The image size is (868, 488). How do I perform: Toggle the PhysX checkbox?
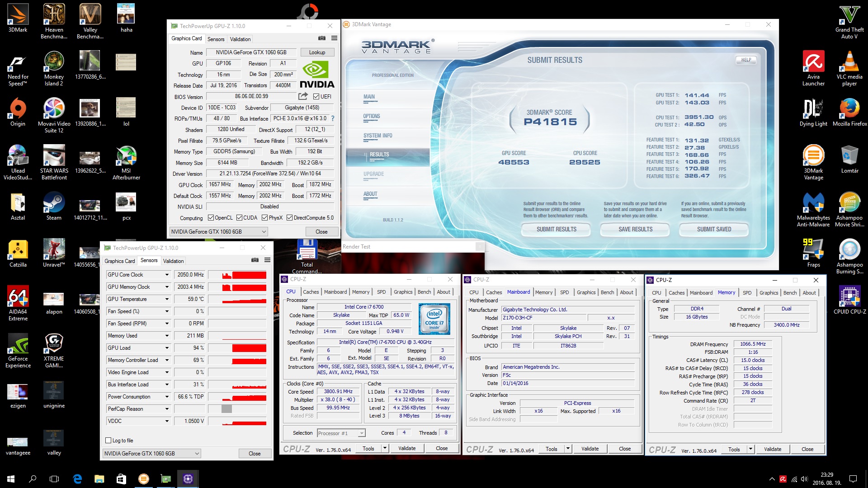(x=264, y=218)
